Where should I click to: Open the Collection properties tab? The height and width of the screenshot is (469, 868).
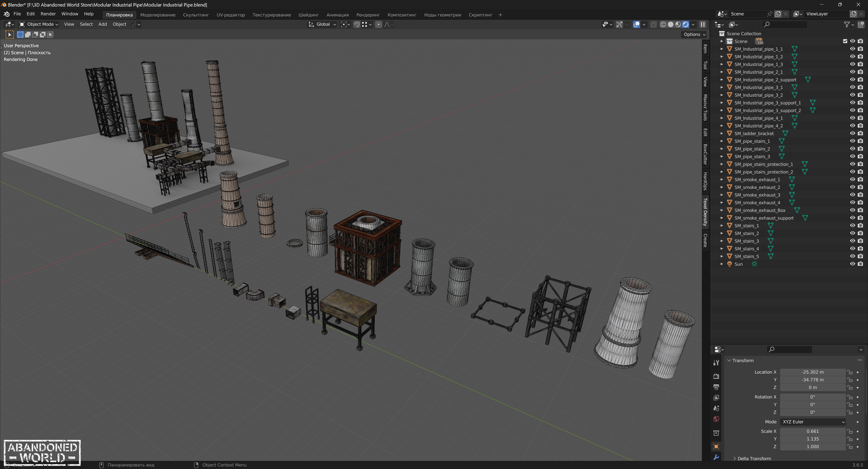tap(716, 433)
